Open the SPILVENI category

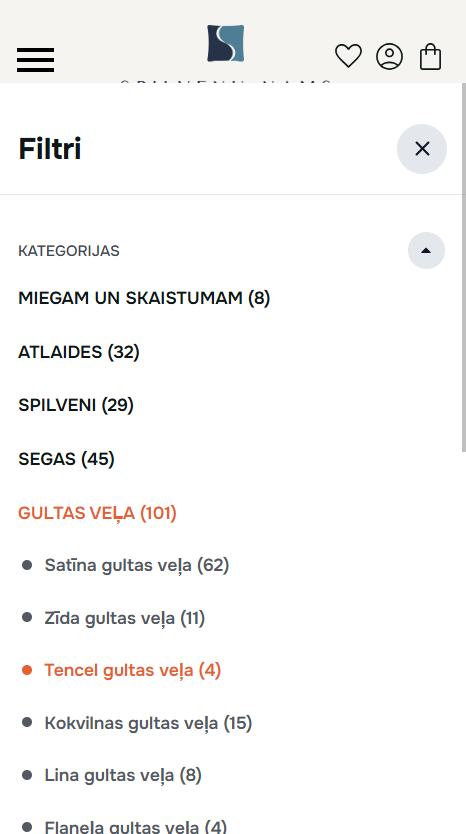point(76,405)
